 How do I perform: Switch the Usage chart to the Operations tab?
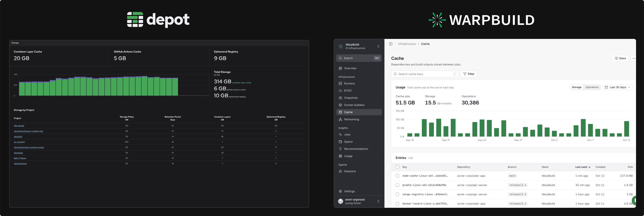coord(592,87)
